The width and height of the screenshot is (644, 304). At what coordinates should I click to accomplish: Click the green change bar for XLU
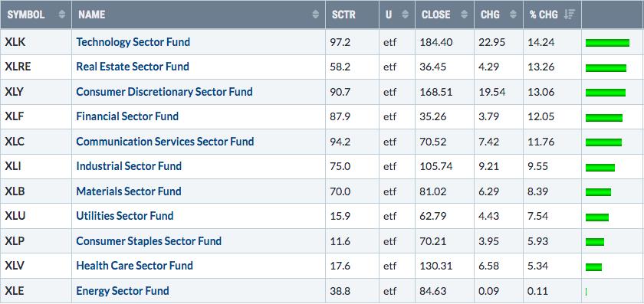(597, 217)
